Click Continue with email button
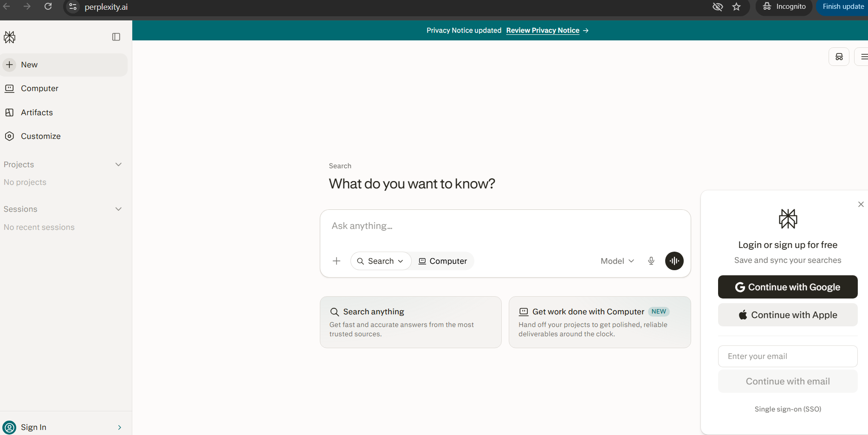Viewport: 868px width, 435px height. click(x=788, y=382)
